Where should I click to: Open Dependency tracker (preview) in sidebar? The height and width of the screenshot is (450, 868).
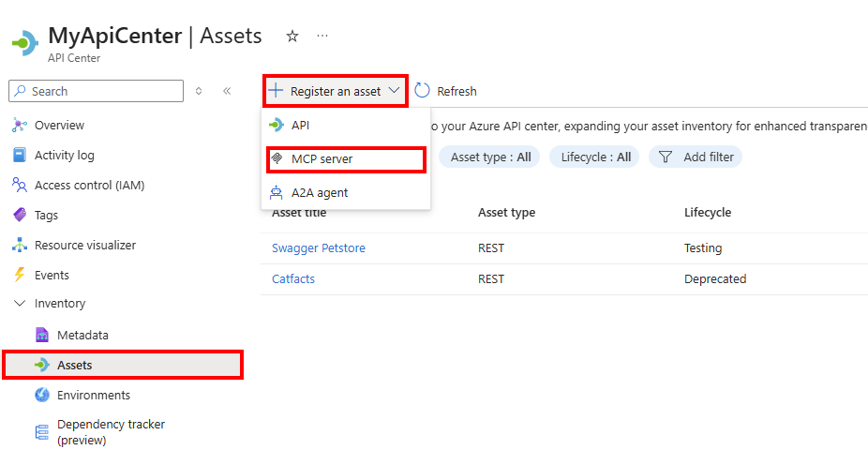pos(111,432)
